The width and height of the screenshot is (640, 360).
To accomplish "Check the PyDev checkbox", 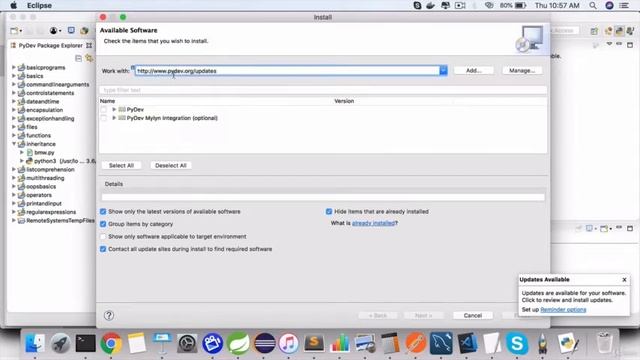I will (104, 109).
